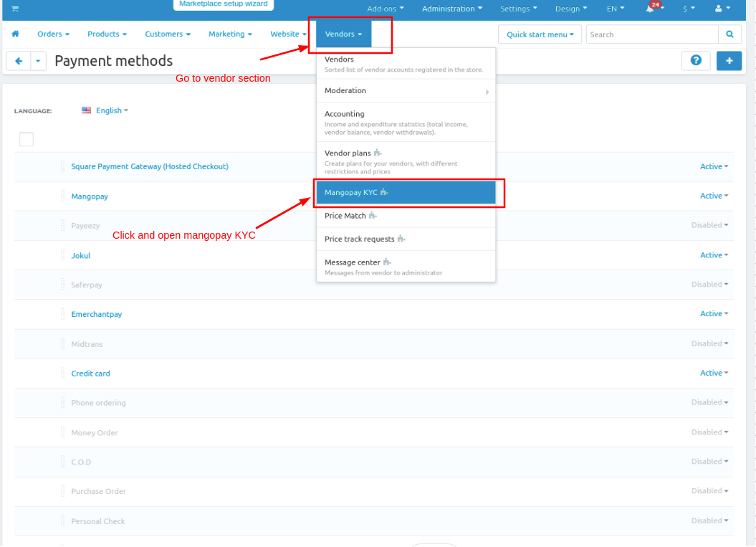The height and width of the screenshot is (547, 756).
Task: Go to the home dashboard icon
Action: (x=16, y=34)
